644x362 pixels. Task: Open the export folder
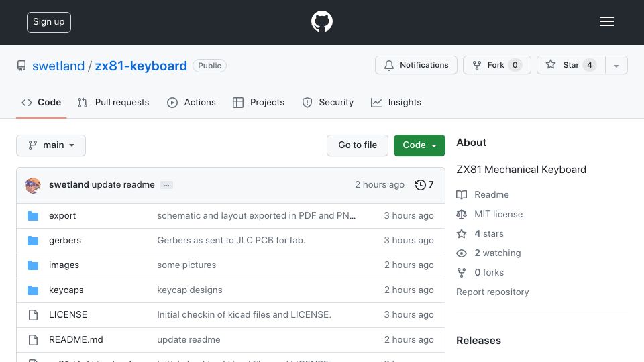(x=62, y=215)
